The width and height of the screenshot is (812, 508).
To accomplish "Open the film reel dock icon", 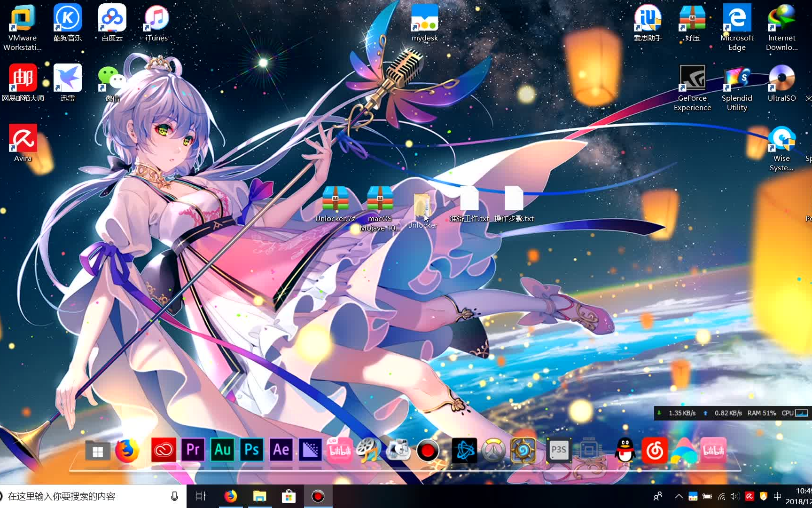I will coord(369,451).
